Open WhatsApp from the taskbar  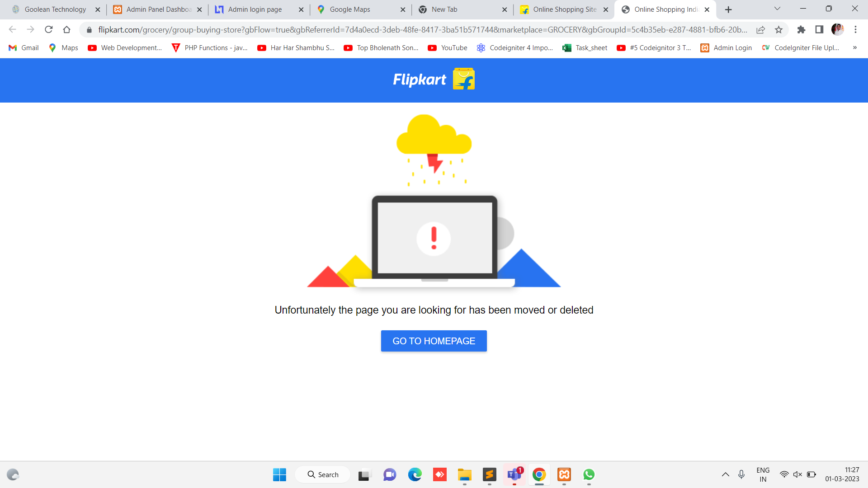[589, 474]
